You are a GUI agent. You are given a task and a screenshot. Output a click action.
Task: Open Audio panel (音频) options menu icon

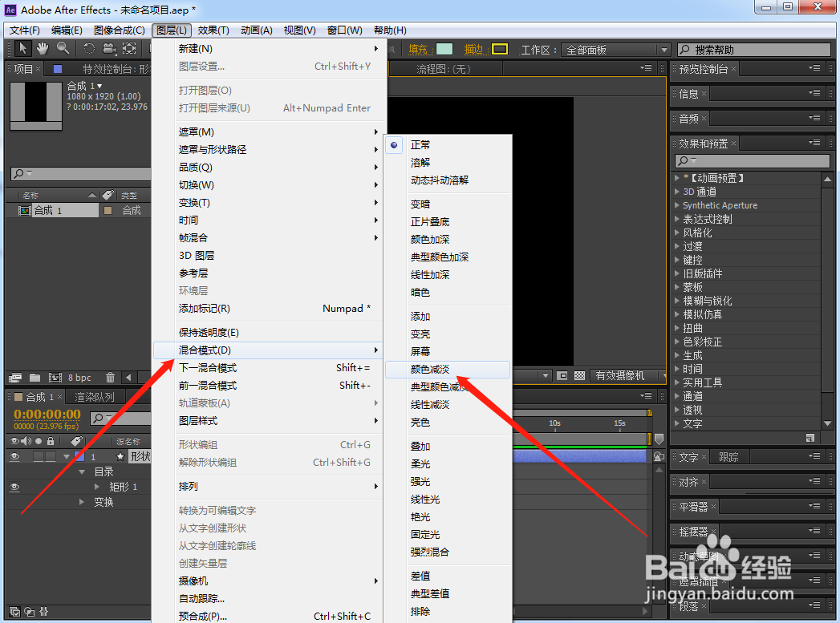[814, 118]
